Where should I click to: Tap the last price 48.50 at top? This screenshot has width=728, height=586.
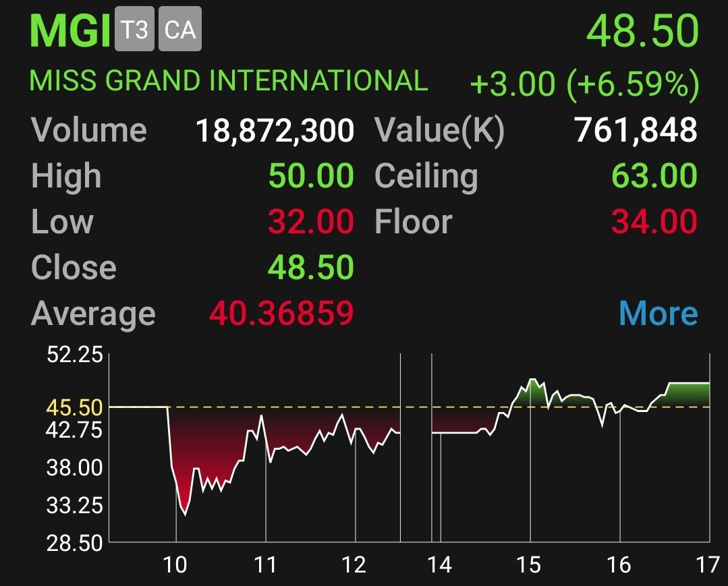click(x=642, y=31)
